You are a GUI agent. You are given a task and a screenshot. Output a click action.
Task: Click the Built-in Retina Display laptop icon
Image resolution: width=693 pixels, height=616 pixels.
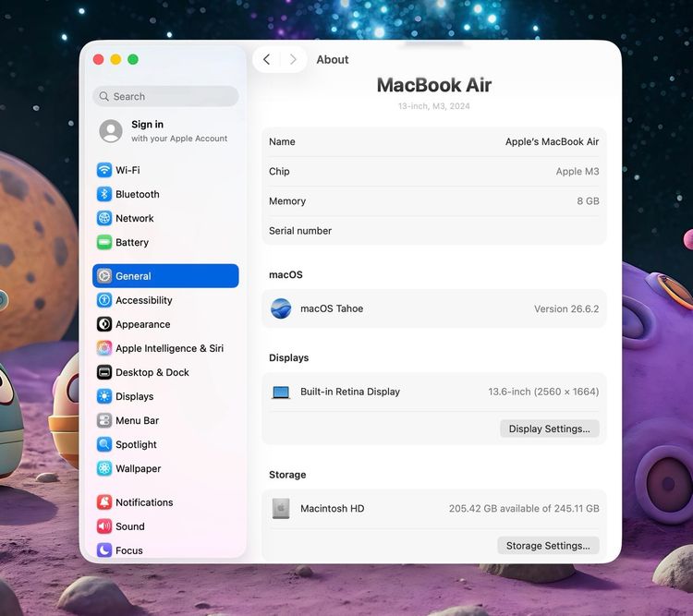click(281, 392)
